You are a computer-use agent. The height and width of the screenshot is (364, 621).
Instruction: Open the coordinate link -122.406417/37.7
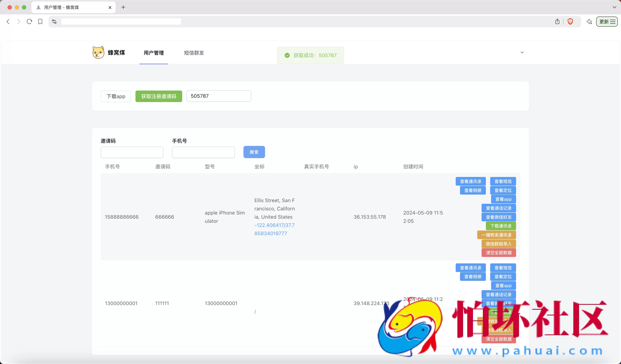coord(274,225)
